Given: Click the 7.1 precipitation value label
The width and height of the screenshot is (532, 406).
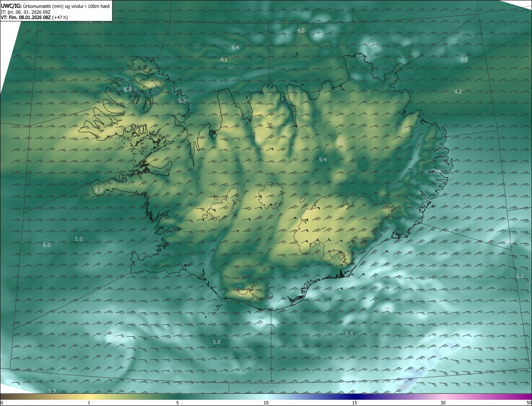Looking at the screenshot, I should coord(464,60).
